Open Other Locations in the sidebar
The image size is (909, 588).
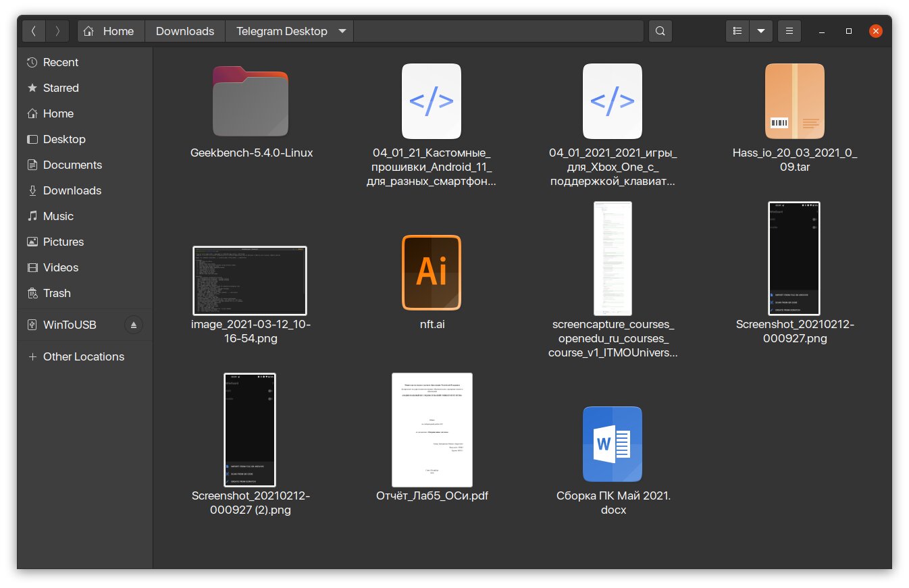pyautogui.click(x=85, y=356)
